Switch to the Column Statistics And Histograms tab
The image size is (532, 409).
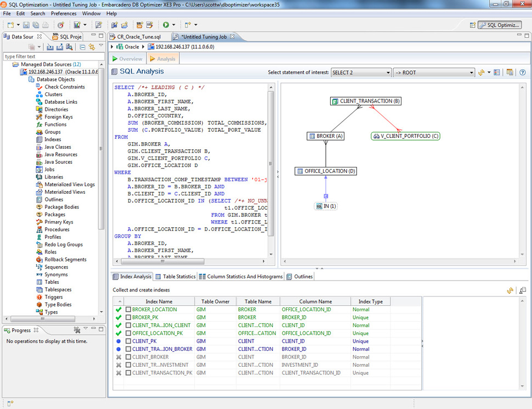click(x=241, y=277)
